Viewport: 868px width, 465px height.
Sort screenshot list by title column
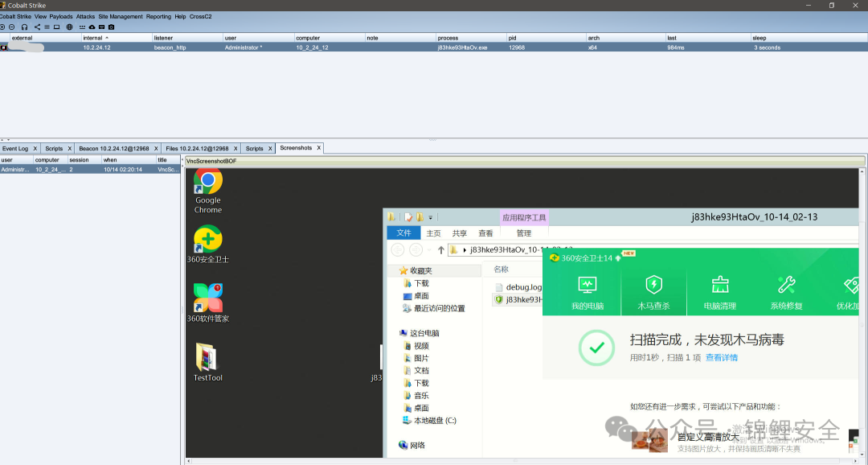click(x=168, y=159)
